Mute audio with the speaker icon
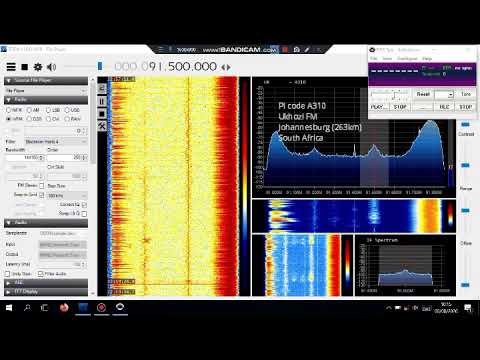The width and height of the screenshot is (480, 360). point(51,67)
